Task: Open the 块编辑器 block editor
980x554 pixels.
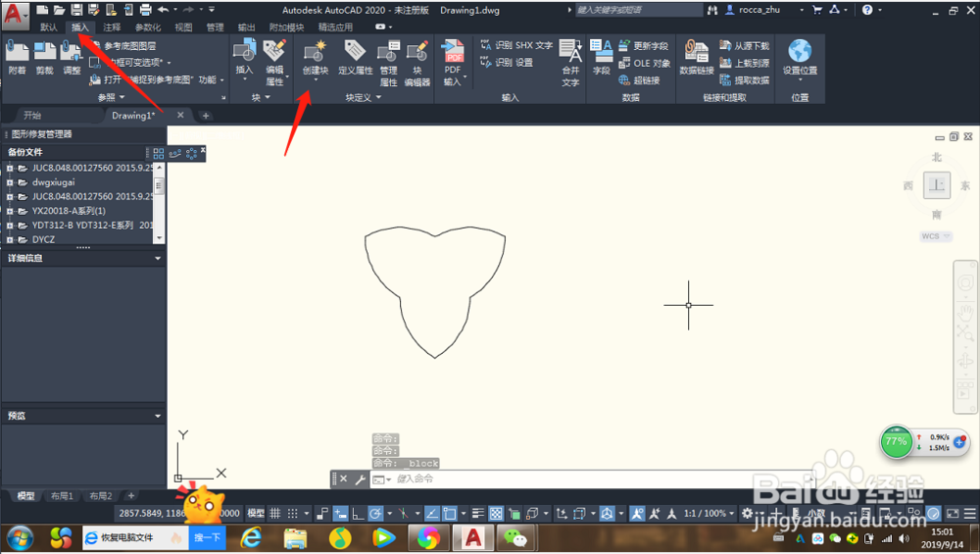Action: [416, 63]
